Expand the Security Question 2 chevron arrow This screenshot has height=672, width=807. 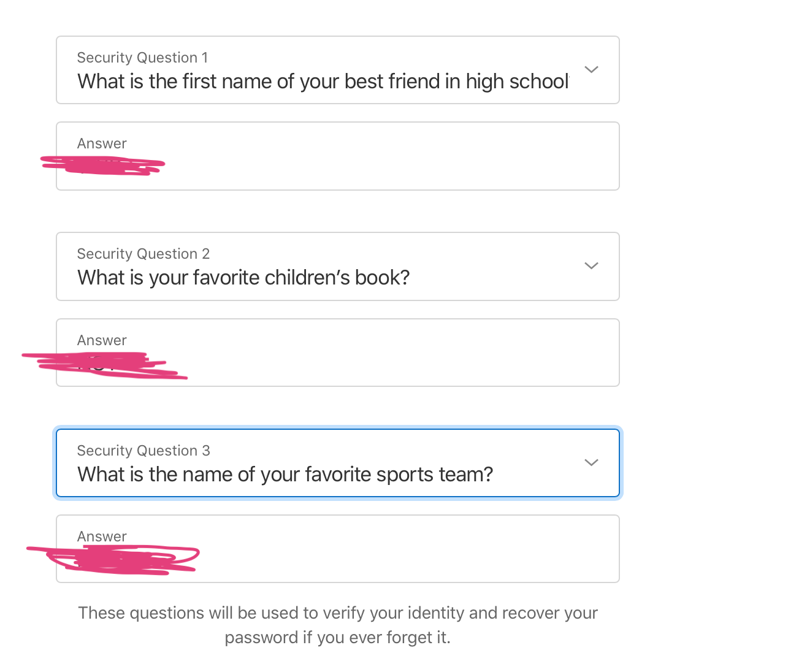[x=591, y=265]
